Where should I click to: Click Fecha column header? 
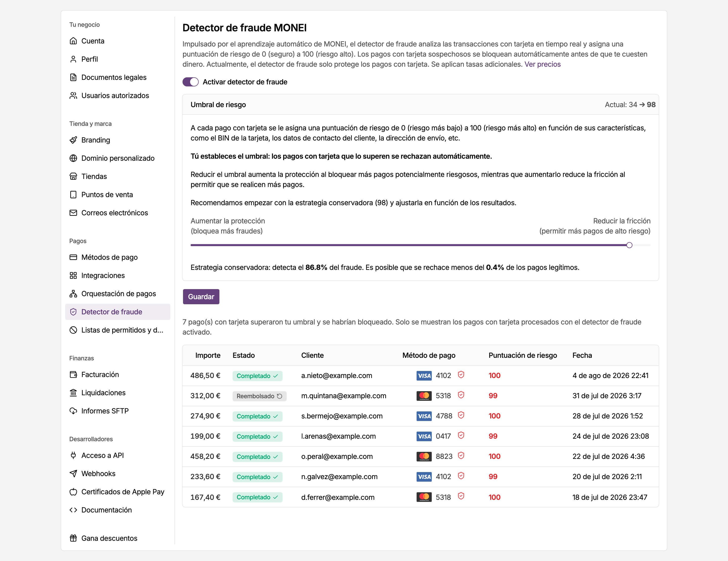(x=582, y=356)
